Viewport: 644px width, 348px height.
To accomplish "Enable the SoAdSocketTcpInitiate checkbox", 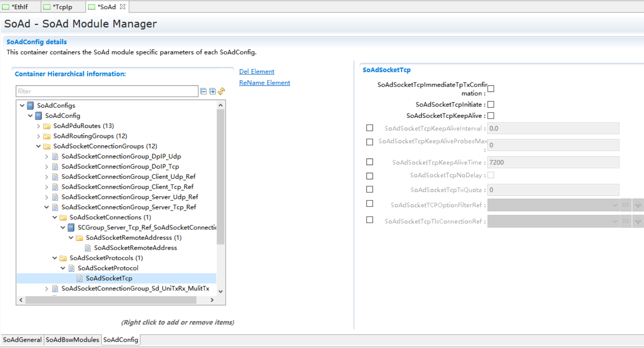I will coord(491,104).
